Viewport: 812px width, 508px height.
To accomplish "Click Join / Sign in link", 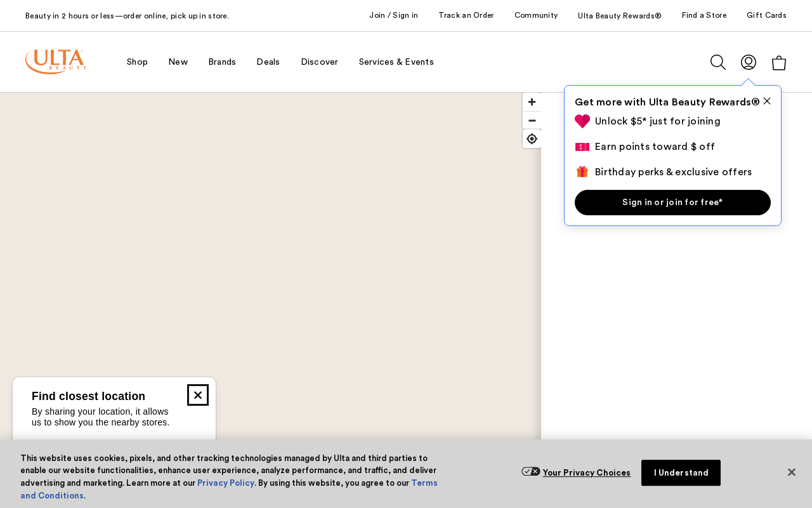I will [x=394, y=15].
